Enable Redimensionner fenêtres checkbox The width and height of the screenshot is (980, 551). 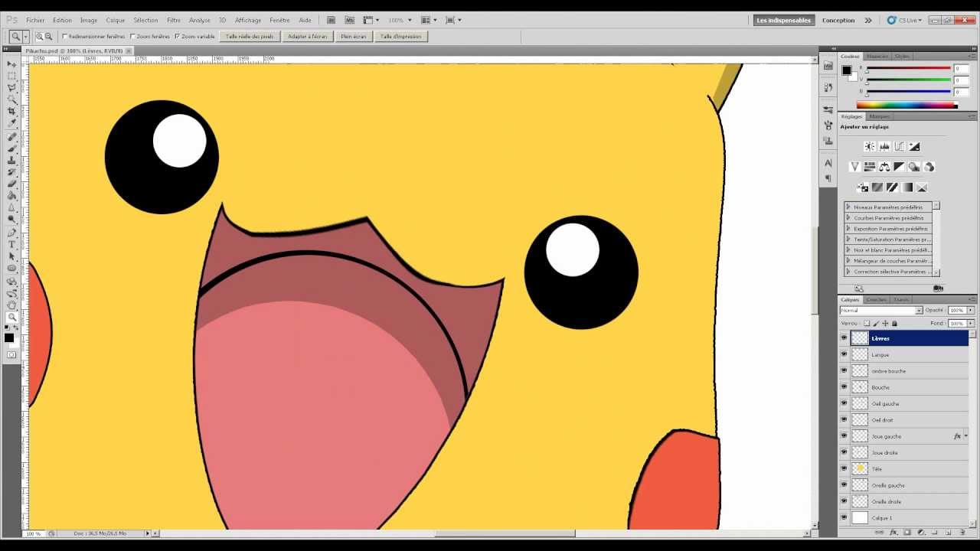[x=65, y=36]
